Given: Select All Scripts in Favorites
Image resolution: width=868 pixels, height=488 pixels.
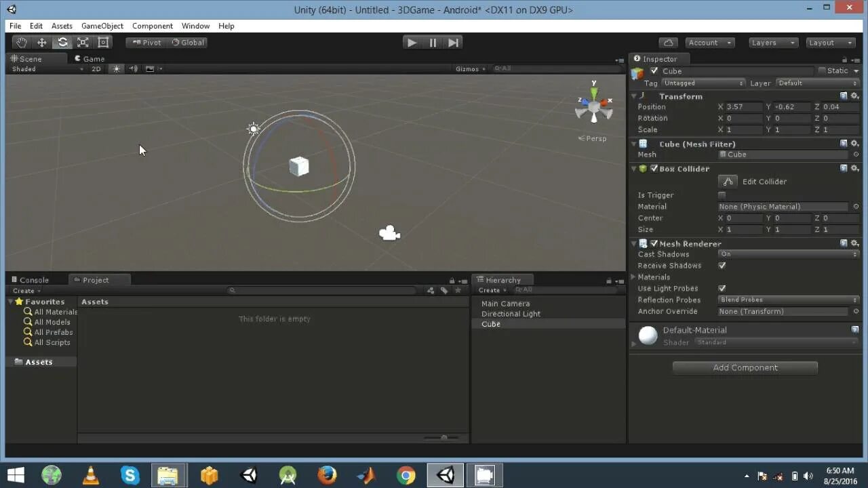Looking at the screenshot, I should click(x=52, y=342).
